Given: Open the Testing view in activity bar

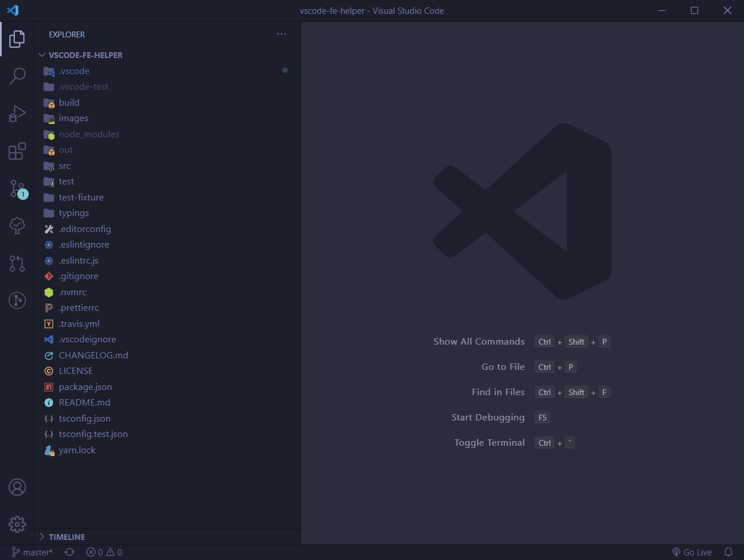Looking at the screenshot, I should point(17,225).
